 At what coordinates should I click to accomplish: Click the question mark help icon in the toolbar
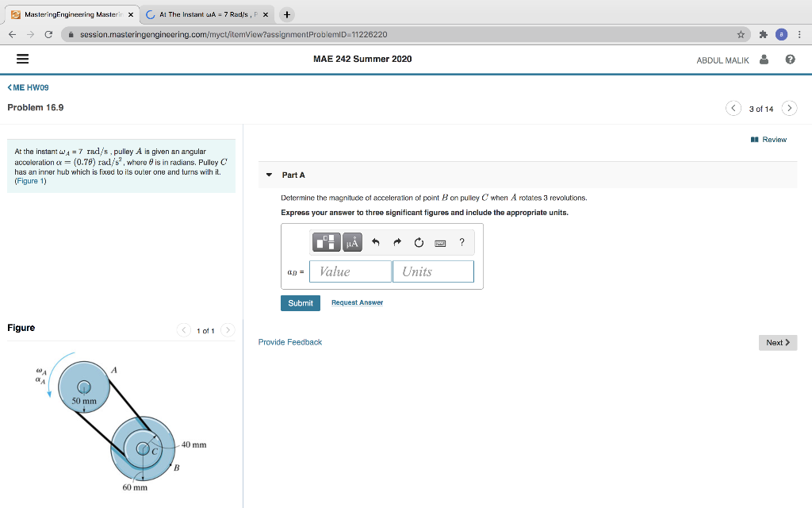pyautogui.click(x=462, y=242)
